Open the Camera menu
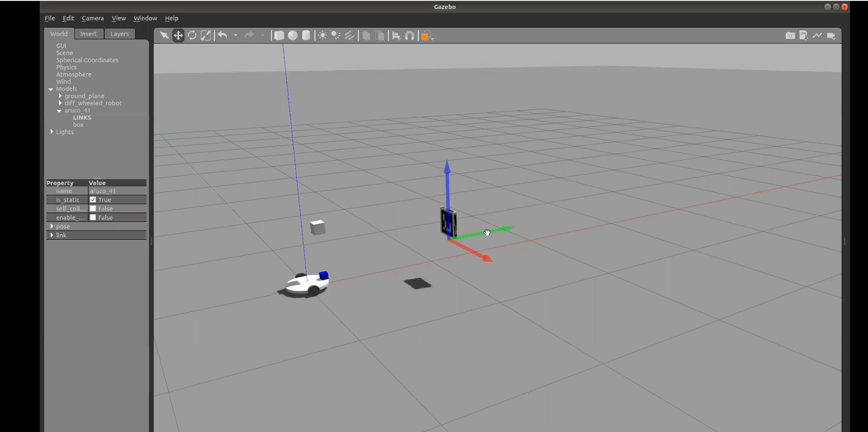This screenshot has width=868, height=432. [92, 18]
